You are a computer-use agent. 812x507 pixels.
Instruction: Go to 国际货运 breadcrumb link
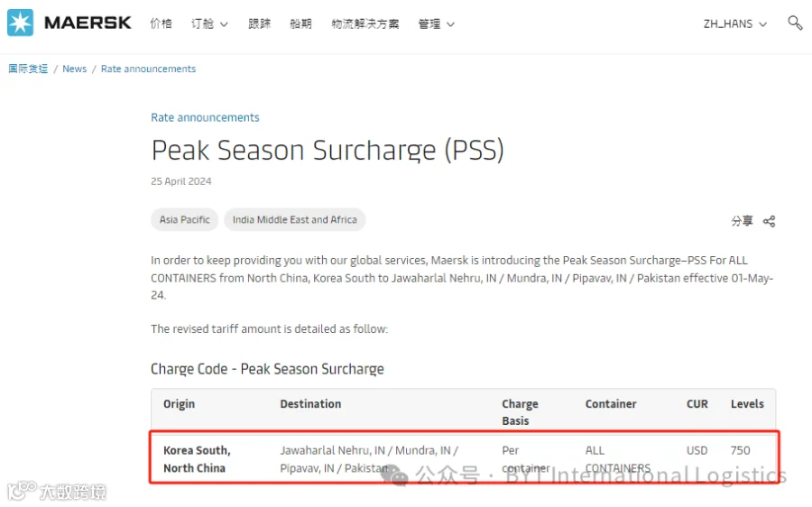point(28,69)
